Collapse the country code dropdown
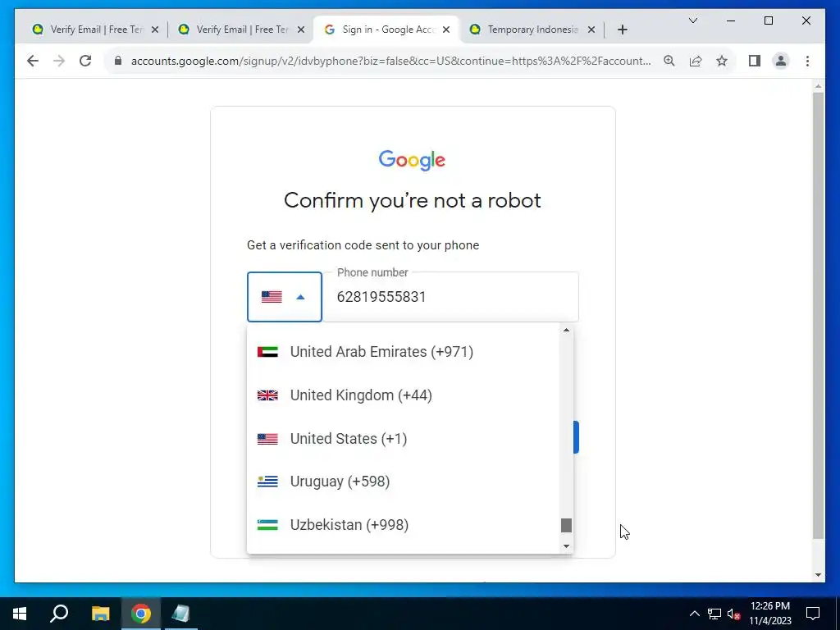Viewport: 840px width, 630px height. point(284,297)
